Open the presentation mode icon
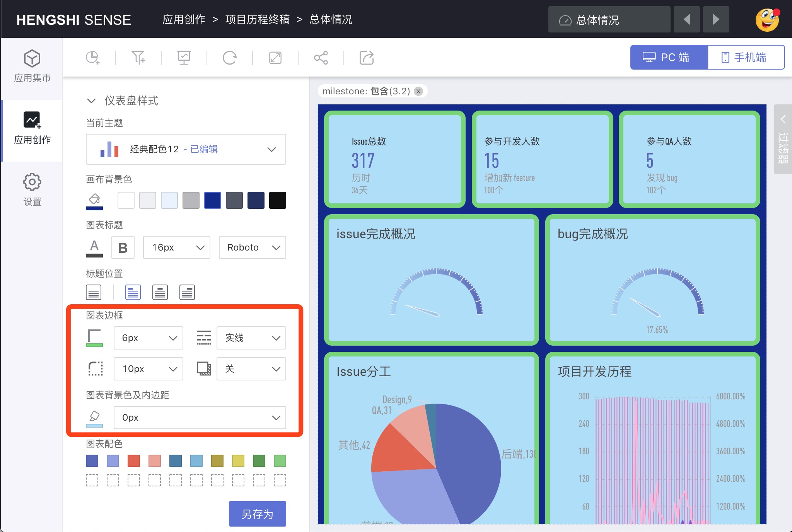792x532 pixels. [184, 58]
